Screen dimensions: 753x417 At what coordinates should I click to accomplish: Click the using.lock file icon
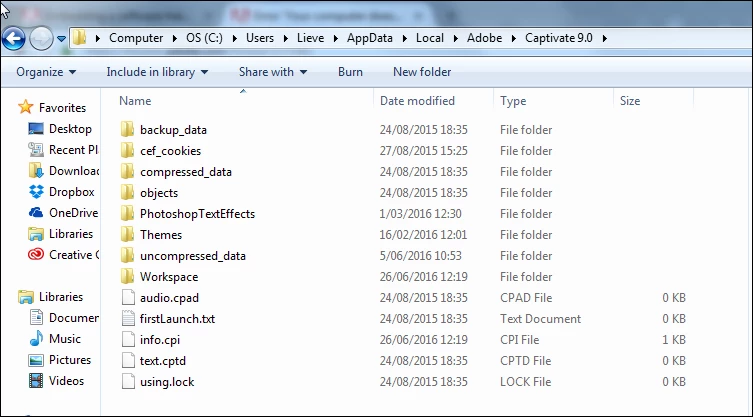(x=128, y=382)
